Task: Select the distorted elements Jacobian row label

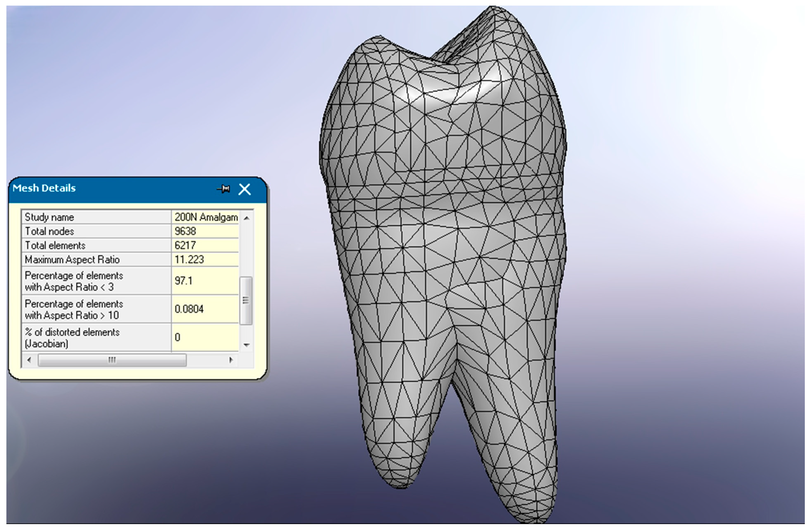Action: (72, 337)
